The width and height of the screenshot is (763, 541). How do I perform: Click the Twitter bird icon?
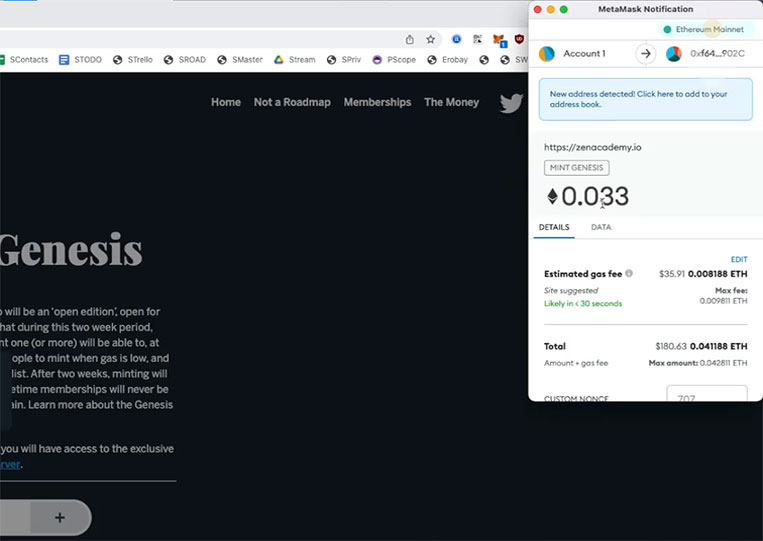pos(511,103)
